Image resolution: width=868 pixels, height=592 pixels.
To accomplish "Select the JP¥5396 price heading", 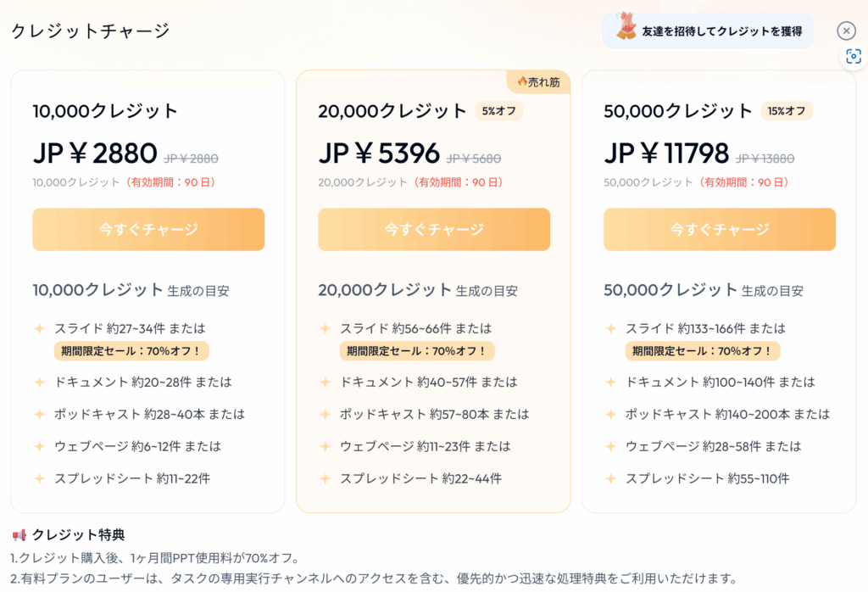I will pyautogui.click(x=379, y=154).
